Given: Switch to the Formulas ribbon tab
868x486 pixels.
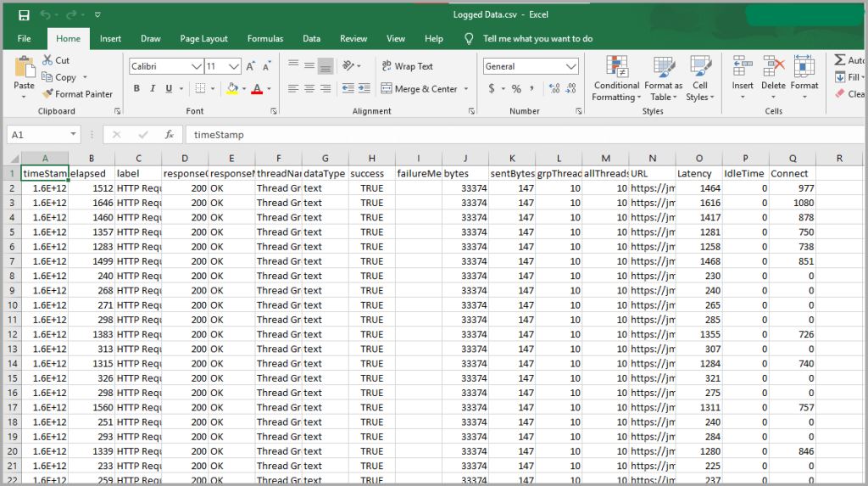Looking at the screenshot, I should (265, 38).
